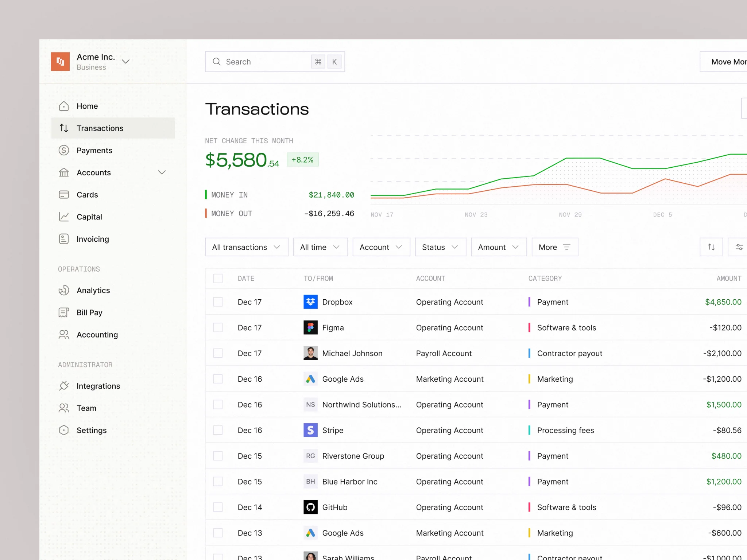The height and width of the screenshot is (560, 747).
Task: Click Michael Johnson's avatar photo
Action: tap(310, 353)
